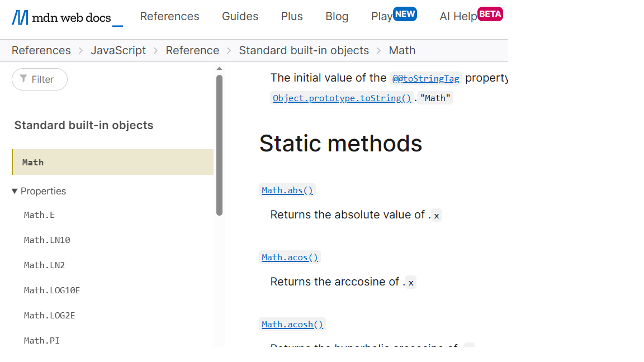Navigate to Standard built-in objects breadcrumb
644x362 pixels.
click(x=304, y=50)
